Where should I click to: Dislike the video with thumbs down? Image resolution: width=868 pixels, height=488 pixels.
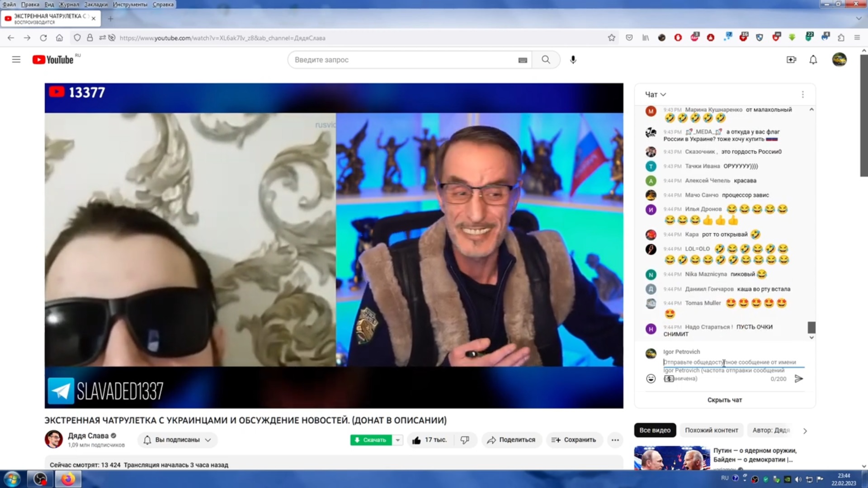(x=465, y=440)
